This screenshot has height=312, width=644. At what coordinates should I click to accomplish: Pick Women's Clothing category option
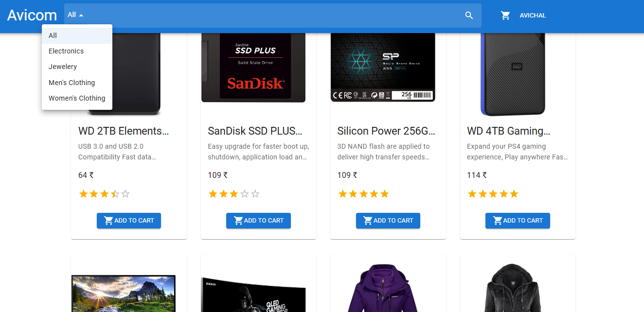tap(77, 98)
